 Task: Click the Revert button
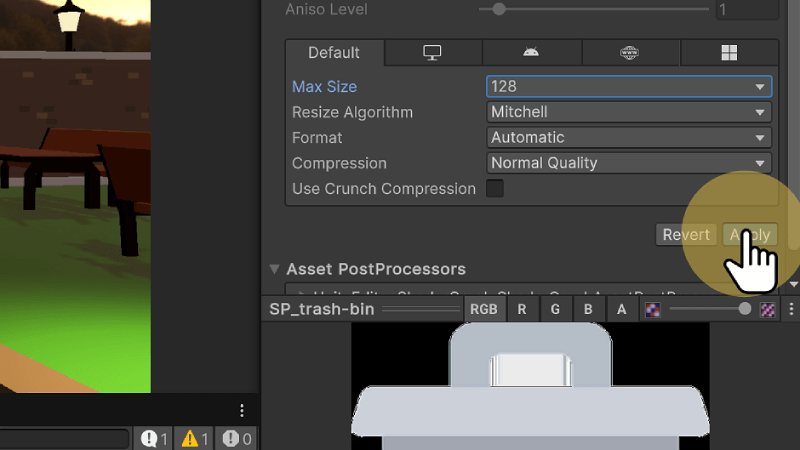(x=686, y=235)
